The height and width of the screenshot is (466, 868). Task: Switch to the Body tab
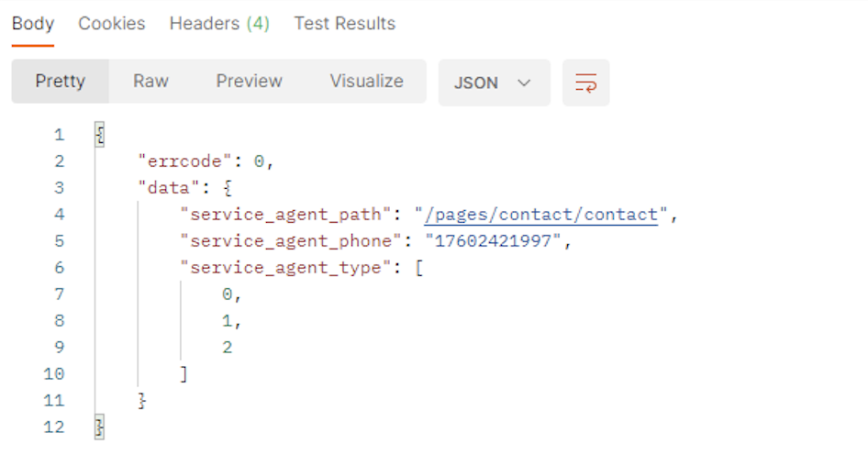click(x=33, y=24)
